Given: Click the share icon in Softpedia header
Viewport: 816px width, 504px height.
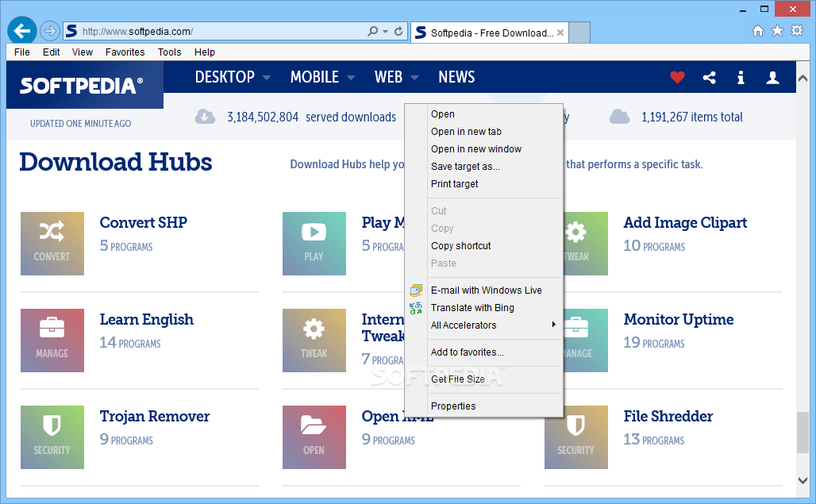Looking at the screenshot, I should pos(709,78).
